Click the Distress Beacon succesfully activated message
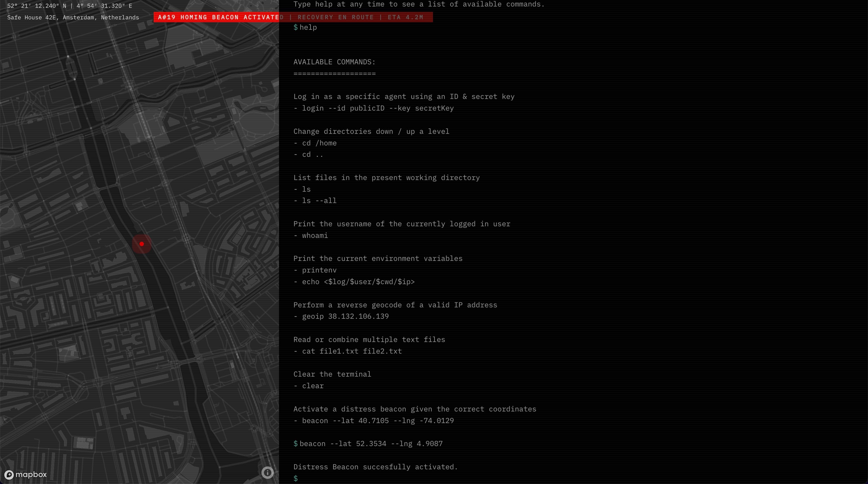This screenshot has width=868, height=484. 375,467
